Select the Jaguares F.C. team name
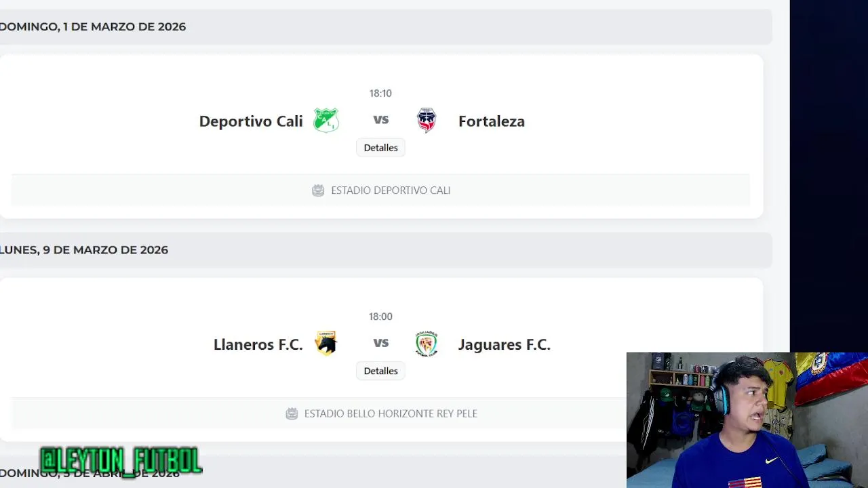 click(504, 344)
